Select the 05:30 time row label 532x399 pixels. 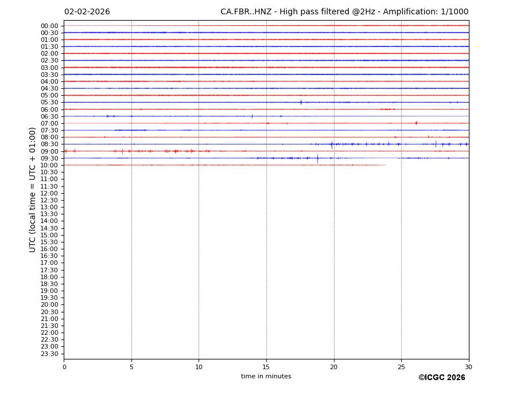(x=49, y=103)
